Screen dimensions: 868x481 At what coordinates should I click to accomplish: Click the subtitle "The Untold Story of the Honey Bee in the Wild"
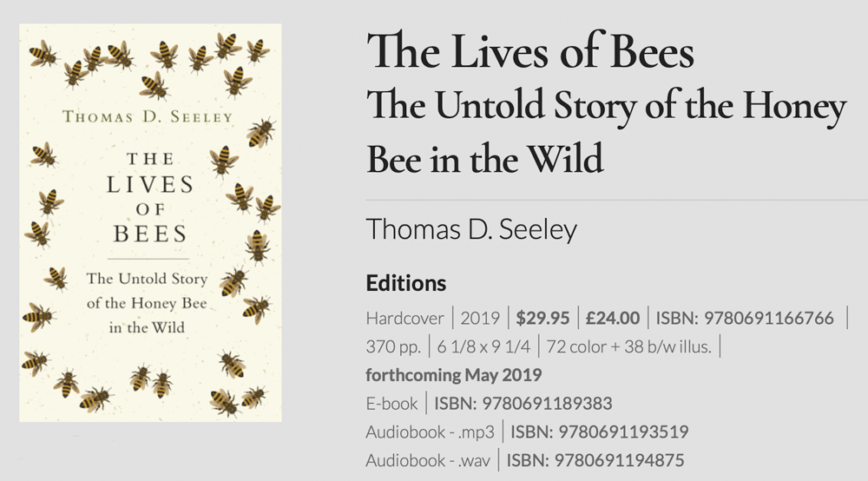point(606,133)
